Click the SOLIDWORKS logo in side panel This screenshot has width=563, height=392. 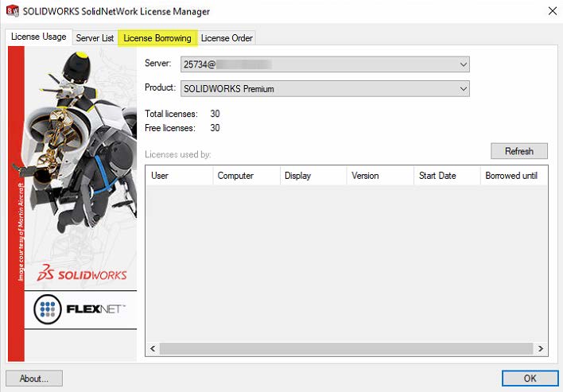tap(82, 274)
